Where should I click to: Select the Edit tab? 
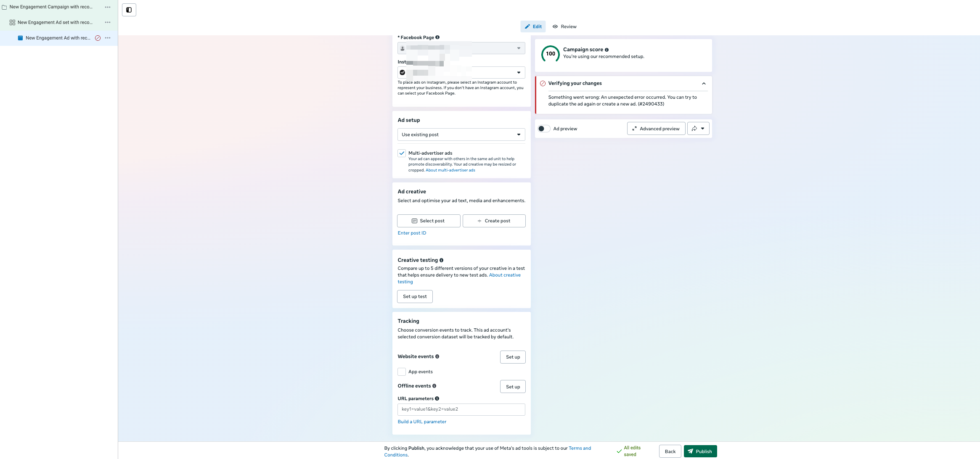click(x=533, y=26)
